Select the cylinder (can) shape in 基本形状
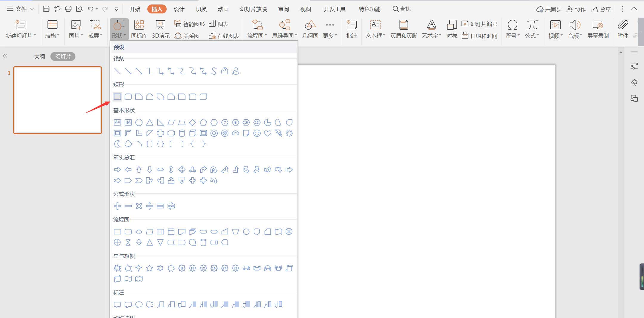The image size is (644, 318). [x=182, y=133]
